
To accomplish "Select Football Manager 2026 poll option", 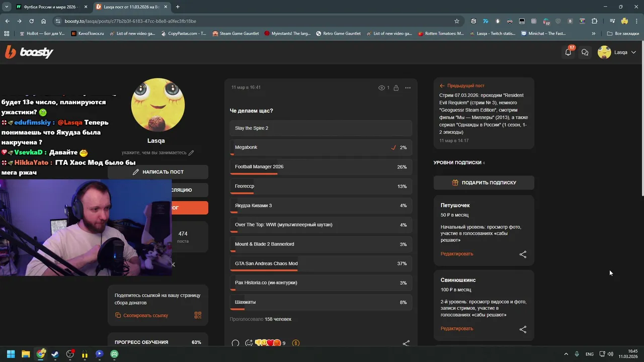I will point(321,167).
